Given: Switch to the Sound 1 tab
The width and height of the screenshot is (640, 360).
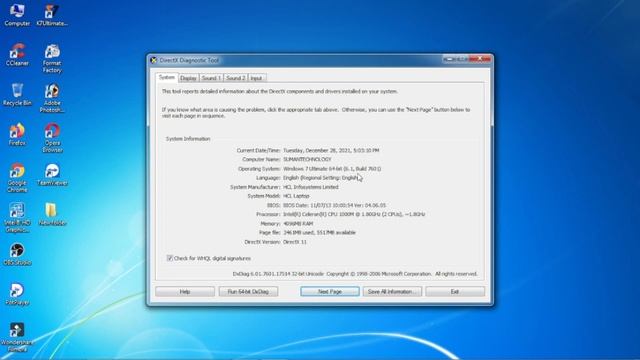Looking at the screenshot, I should (211, 78).
